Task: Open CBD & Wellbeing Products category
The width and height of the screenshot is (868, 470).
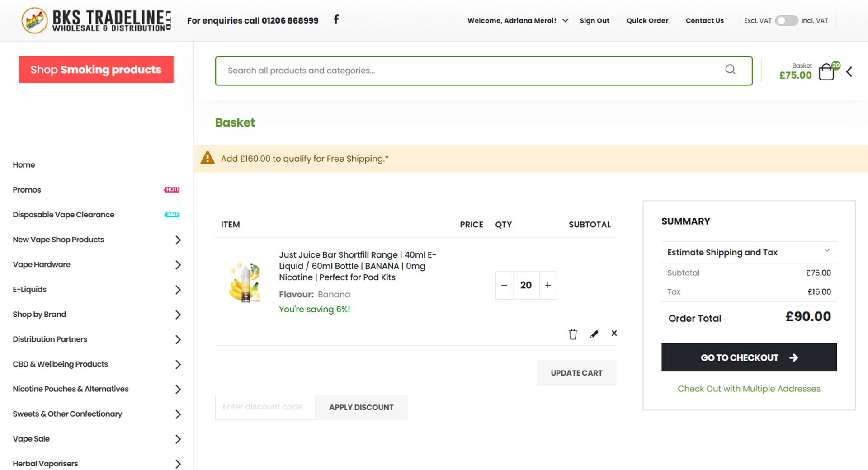Action: tap(60, 364)
